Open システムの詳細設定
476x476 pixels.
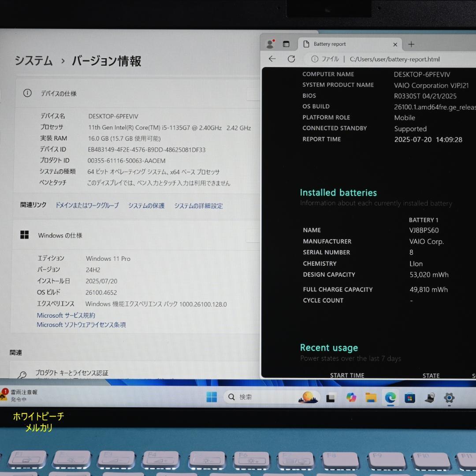pyautogui.click(x=199, y=205)
